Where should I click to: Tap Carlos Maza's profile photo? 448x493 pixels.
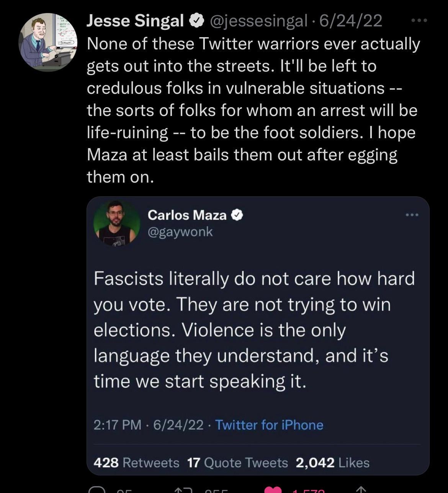point(117,223)
